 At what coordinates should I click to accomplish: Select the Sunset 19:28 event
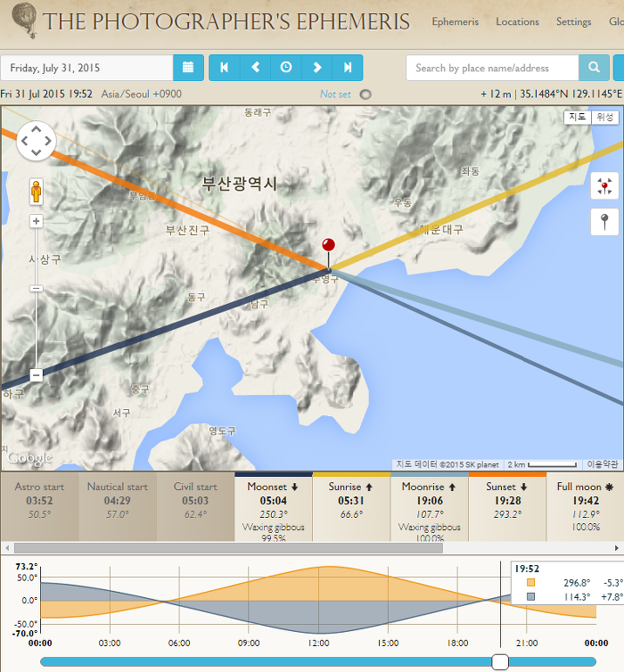(507, 506)
